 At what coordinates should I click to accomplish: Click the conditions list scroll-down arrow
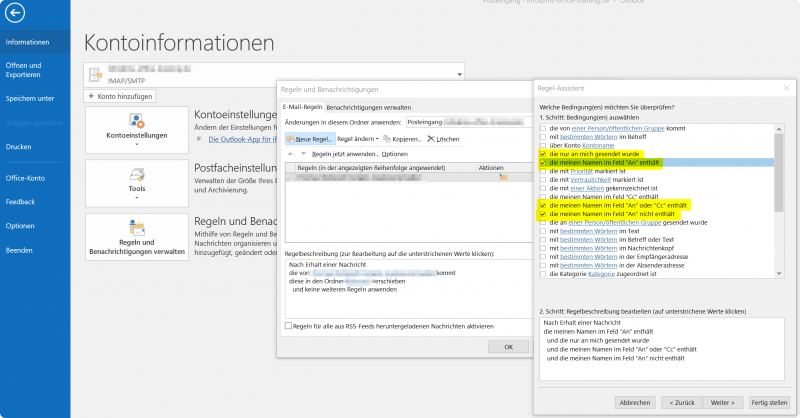(779, 274)
